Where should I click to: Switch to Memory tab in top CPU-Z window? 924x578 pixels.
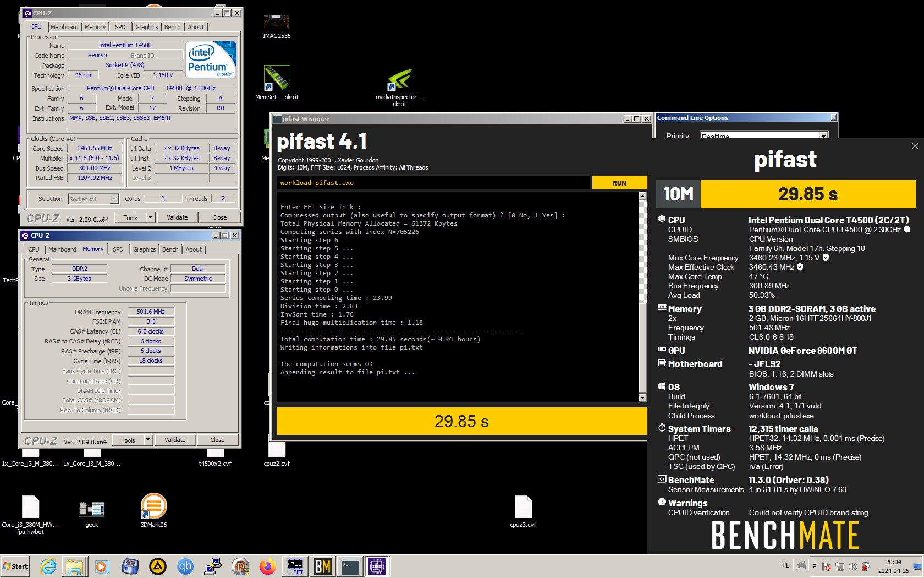[95, 27]
